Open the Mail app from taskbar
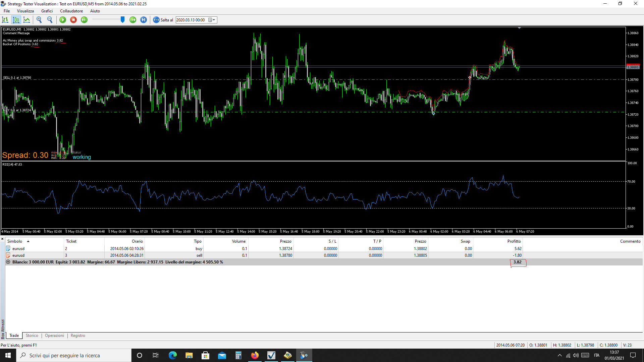644x362 pixels. coord(222,355)
